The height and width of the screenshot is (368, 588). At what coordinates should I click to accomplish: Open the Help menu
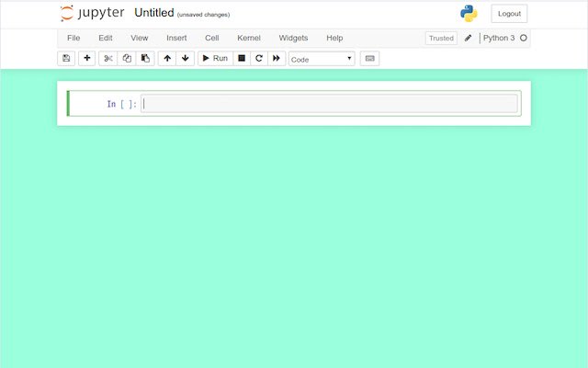point(334,38)
